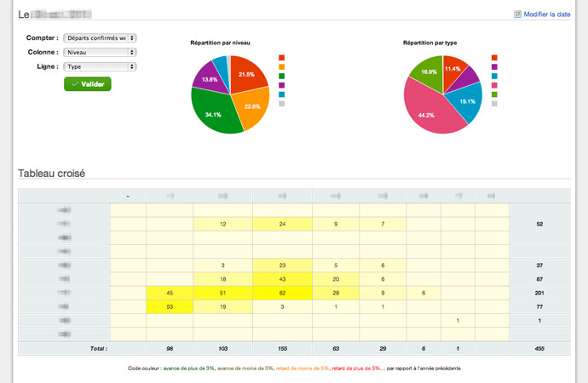This screenshot has width=588, height=383.
Task: Select the table cell with value 53
Action: point(170,306)
